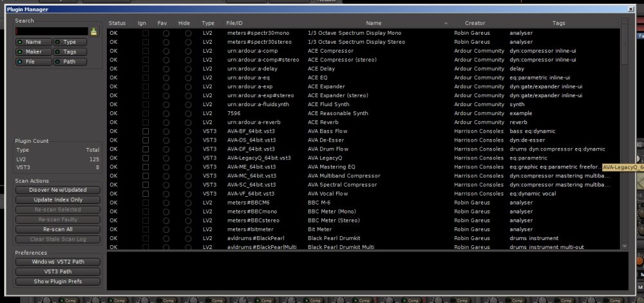Hide 1/3 Octave Spectrum Display Mono

[x=188, y=33]
